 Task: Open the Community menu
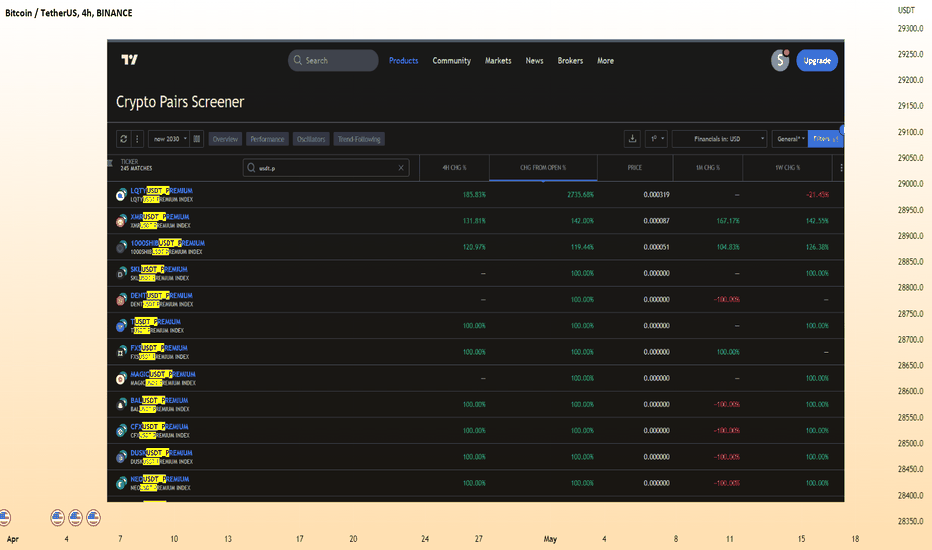click(x=451, y=60)
